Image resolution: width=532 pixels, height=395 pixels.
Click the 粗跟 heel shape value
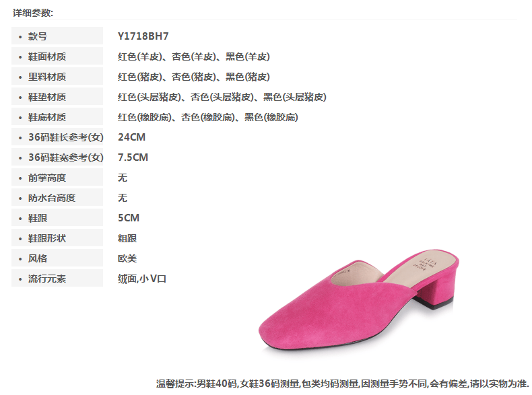coord(127,238)
